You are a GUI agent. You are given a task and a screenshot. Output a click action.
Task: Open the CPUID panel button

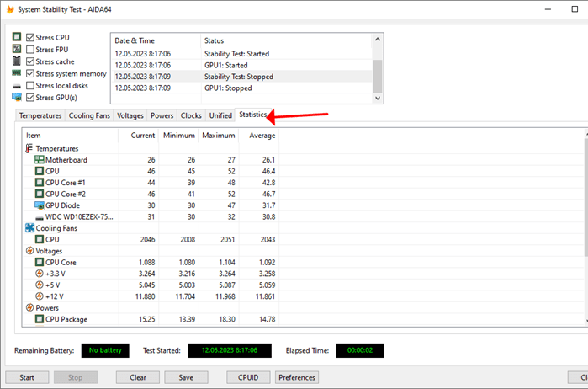pos(248,377)
